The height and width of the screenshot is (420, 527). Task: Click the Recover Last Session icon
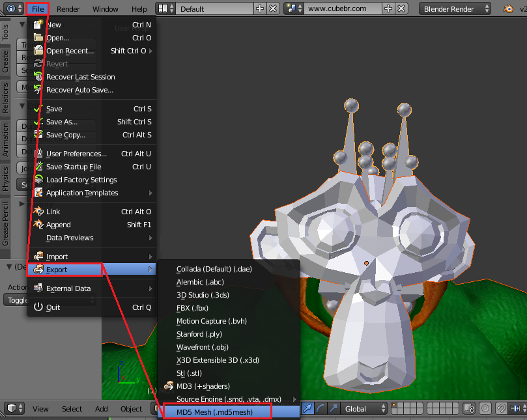pos(38,77)
